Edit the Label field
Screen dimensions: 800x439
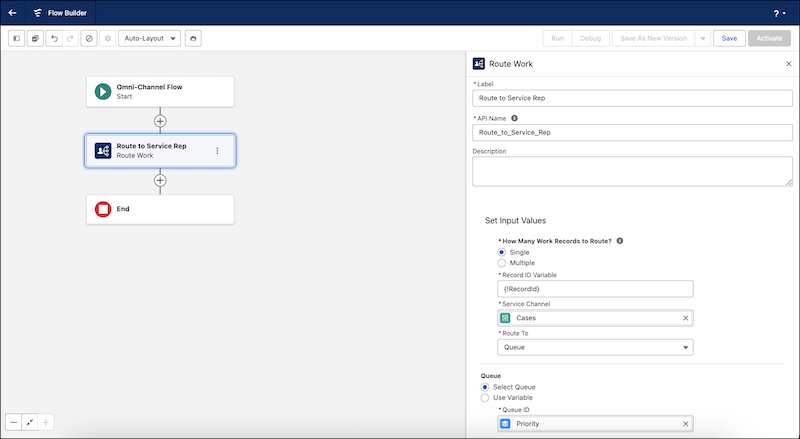(x=632, y=98)
